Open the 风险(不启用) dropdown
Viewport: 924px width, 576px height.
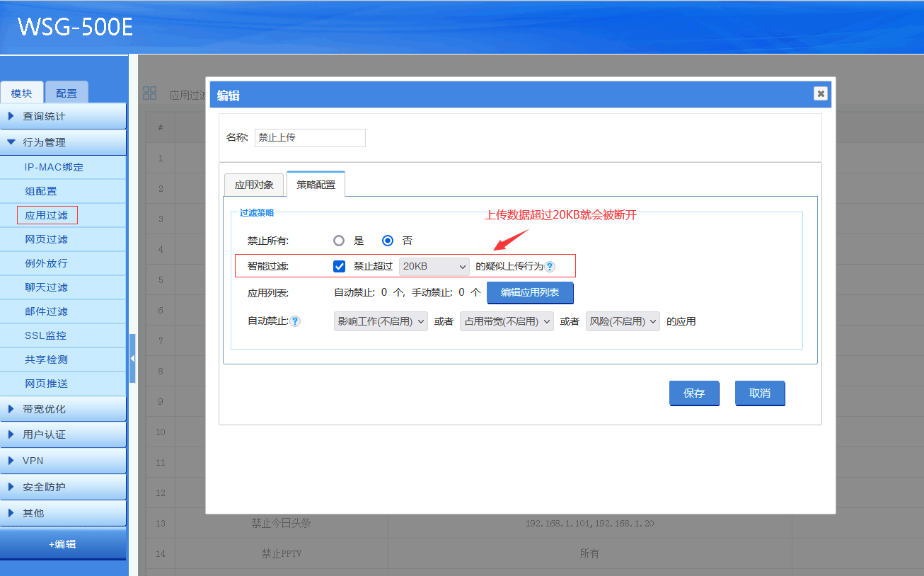tap(623, 321)
